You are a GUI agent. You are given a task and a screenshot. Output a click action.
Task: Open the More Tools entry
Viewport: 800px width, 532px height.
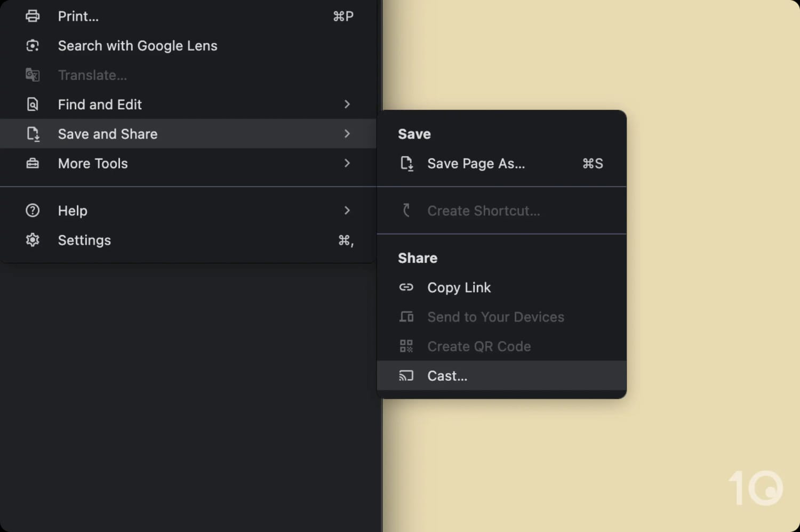[x=188, y=163]
